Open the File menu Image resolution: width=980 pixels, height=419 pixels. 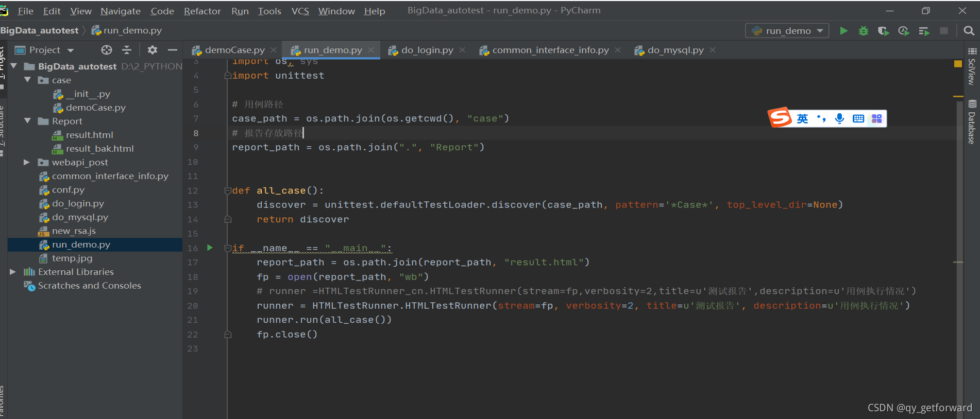pos(25,11)
